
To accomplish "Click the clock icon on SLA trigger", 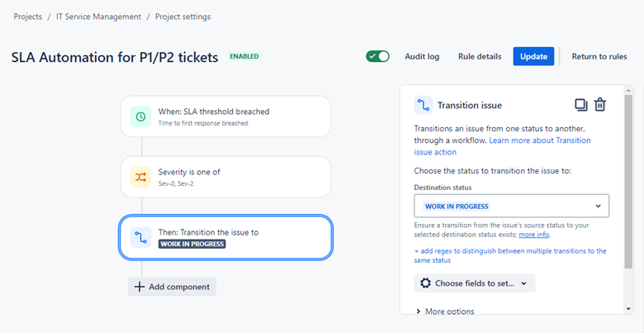I will tap(140, 117).
